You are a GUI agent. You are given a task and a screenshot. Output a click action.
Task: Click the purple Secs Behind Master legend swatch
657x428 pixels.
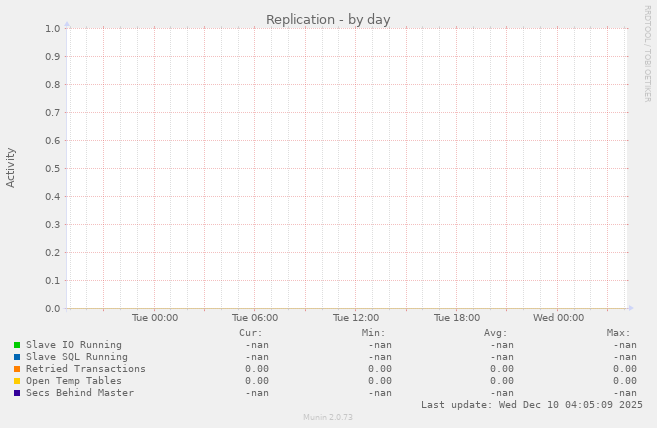coord(17,393)
